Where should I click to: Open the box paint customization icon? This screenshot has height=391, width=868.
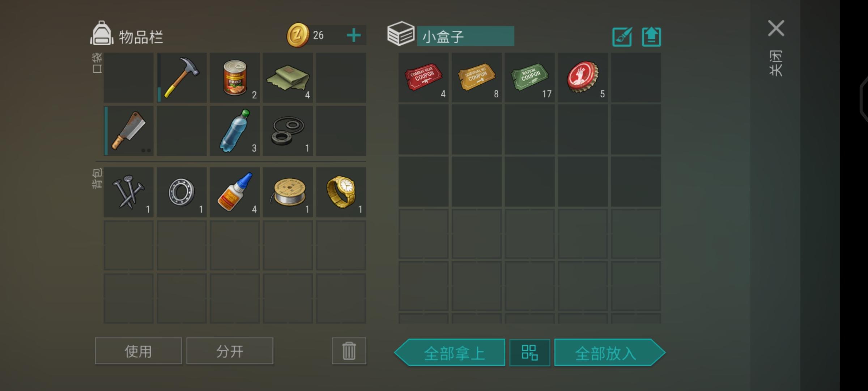coord(622,37)
